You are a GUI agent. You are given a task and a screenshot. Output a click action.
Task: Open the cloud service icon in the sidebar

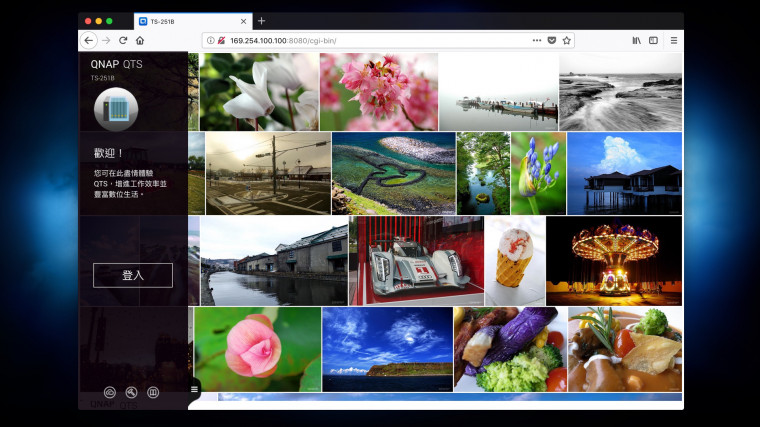click(110, 392)
